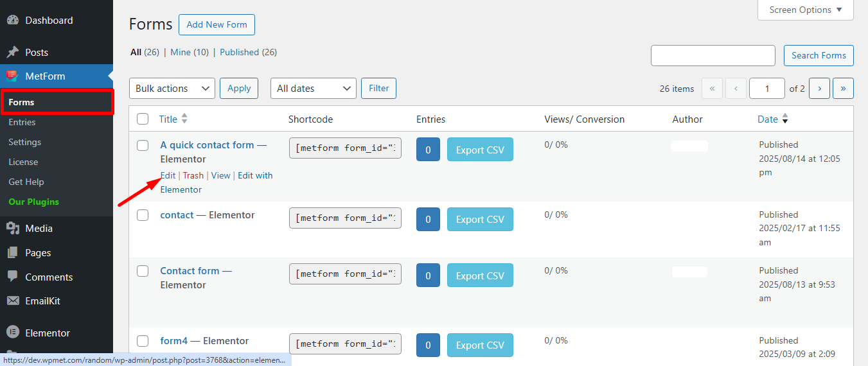Export CSV for 'A quick contact form'
The height and width of the screenshot is (366, 868).
(480, 150)
